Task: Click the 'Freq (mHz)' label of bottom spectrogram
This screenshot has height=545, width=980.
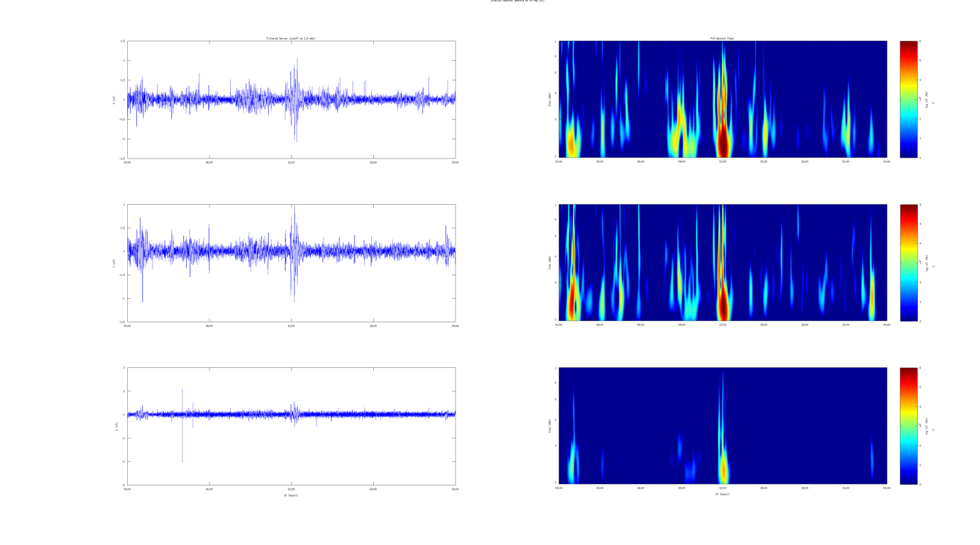Action: pyautogui.click(x=549, y=425)
